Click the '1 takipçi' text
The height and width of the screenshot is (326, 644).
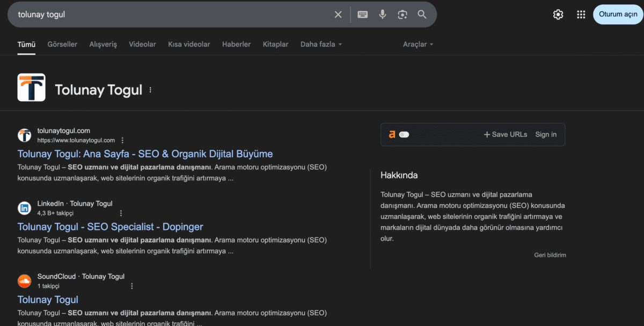click(48, 286)
